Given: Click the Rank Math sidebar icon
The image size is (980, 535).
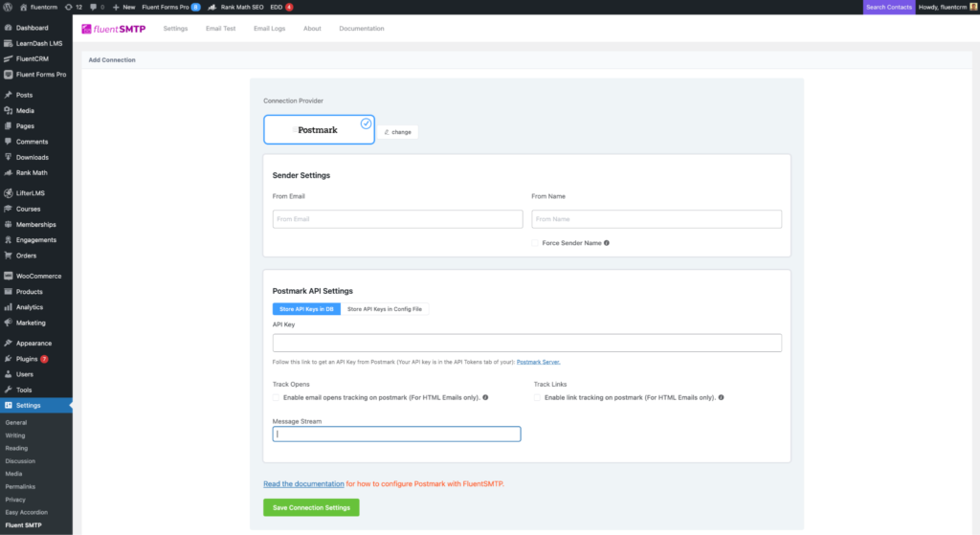Looking at the screenshot, I should (x=8, y=172).
